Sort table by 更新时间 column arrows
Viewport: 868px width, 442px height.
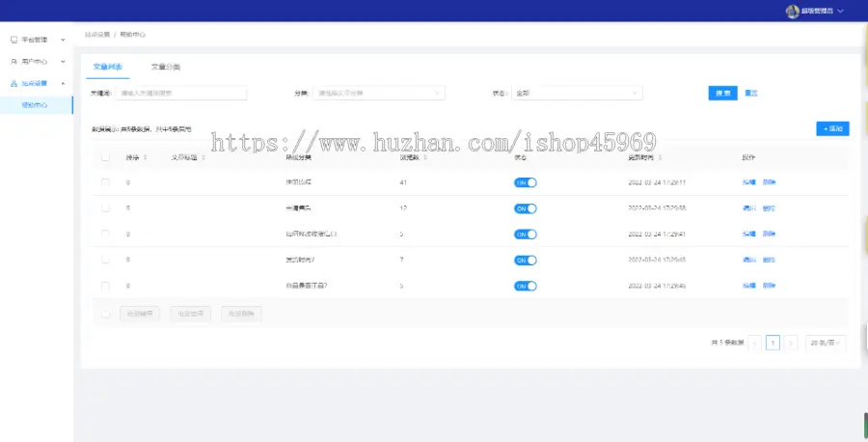(x=660, y=157)
